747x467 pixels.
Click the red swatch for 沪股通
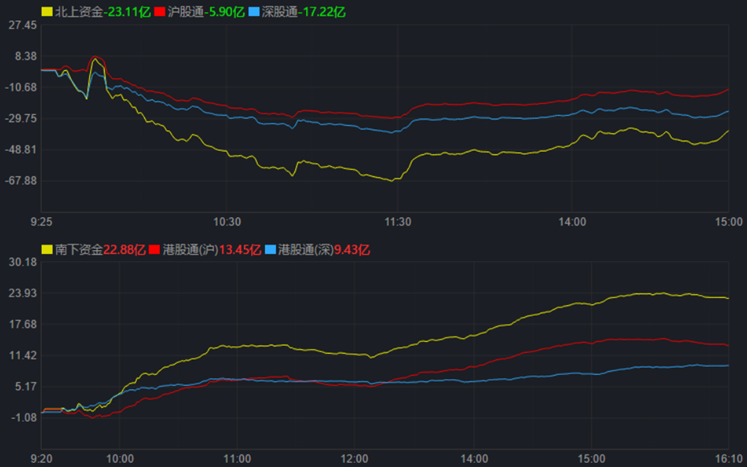tap(159, 11)
